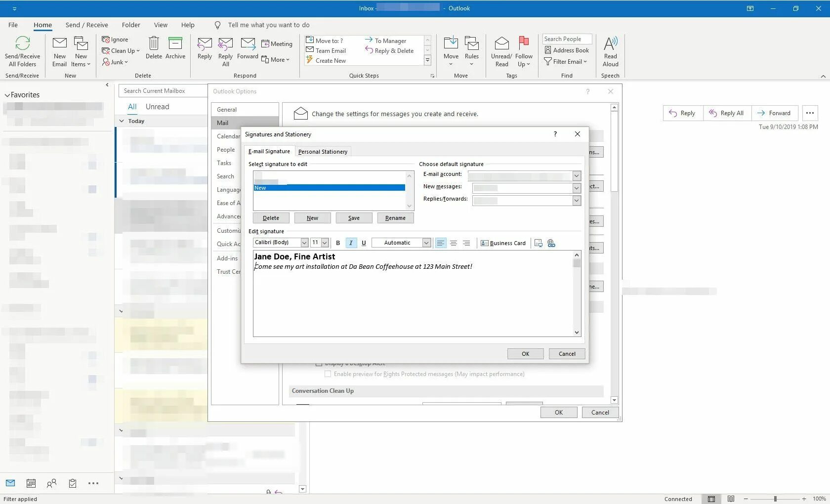Image resolution: width=830 pixels, height=504 pixels.
Task: Create a New Email from the ribbon
Action: (x=60, y=52)
